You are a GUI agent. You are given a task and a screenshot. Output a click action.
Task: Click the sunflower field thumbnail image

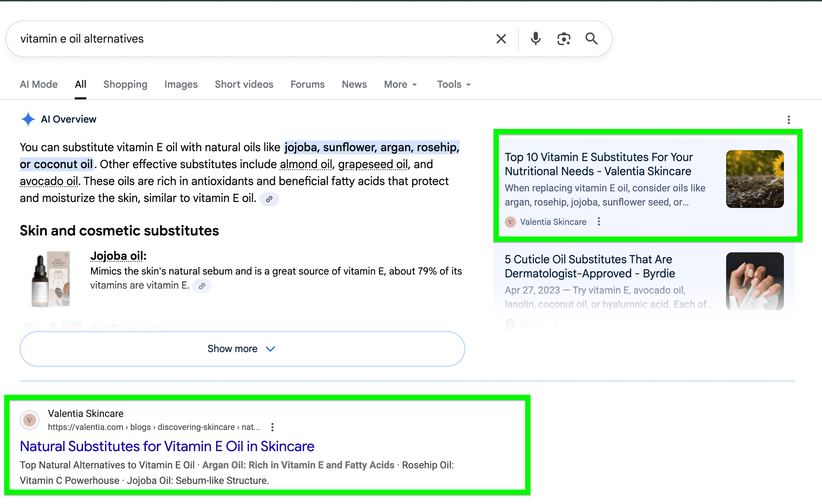tap(755, 179)
